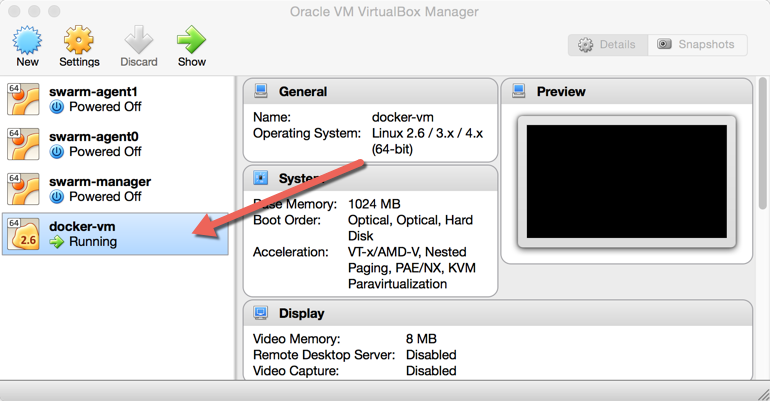
Task: Select swarm-agent1 in the VM list
Action: [x=94, y=92]
